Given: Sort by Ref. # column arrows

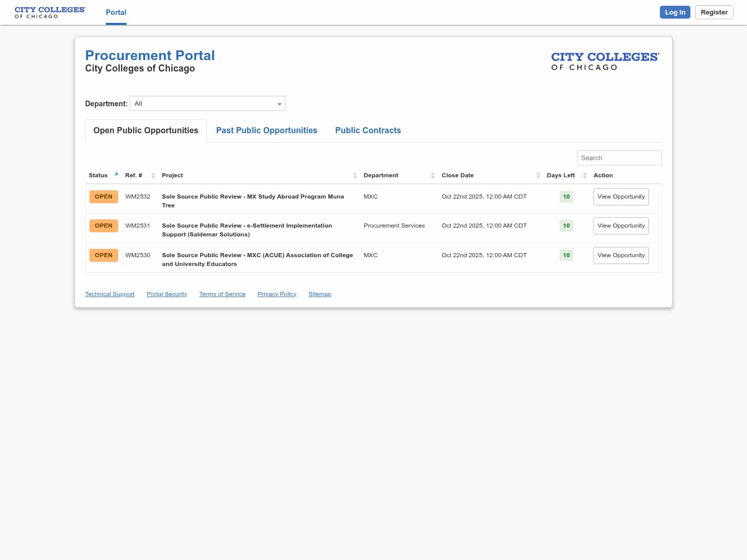Looking at the screenshot, I should [x=153, y=176].
